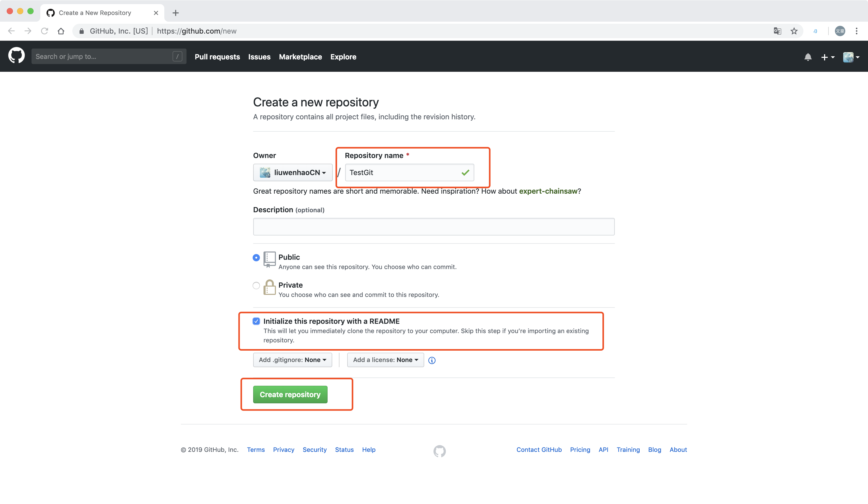The height and width of the screenshot is (504, 868).
Task: Click the Public label text
Action: tap(289, 257)
